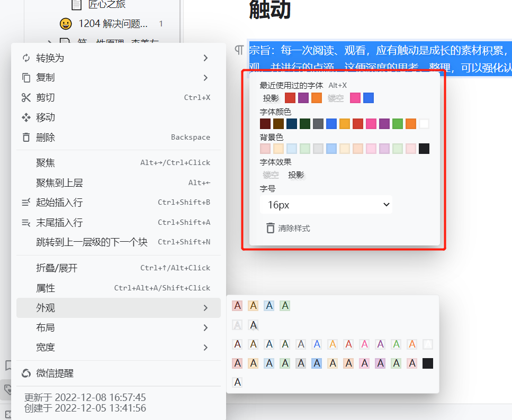Select medium blue background color swatch

331,149
